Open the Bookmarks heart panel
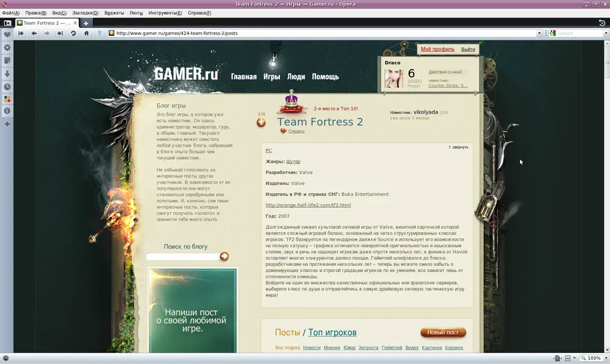 click(x=7, y=35)
